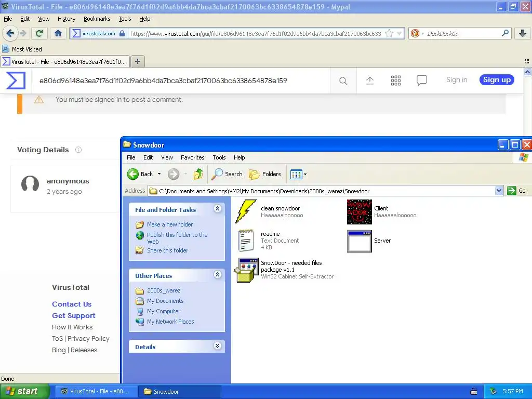This screenshot has width=532, height=399.
Task: Open the browser URL history dropdown
Action: click(x=400, y=33)
